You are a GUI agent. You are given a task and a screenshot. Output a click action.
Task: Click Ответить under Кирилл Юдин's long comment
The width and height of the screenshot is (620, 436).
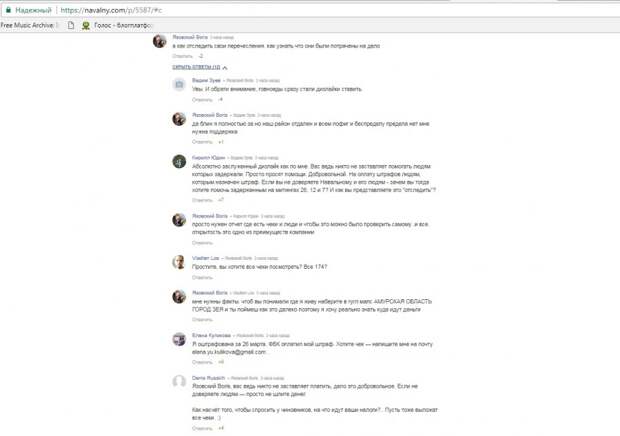pos(202,200)
